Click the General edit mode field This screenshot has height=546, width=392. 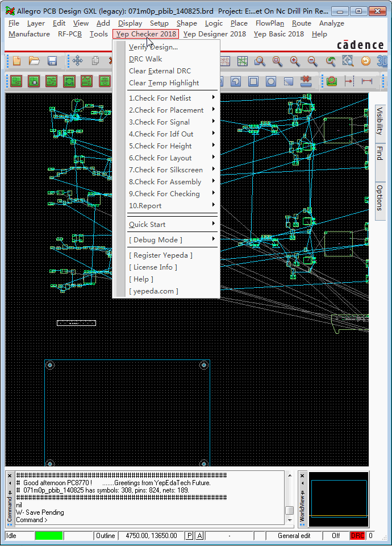294,536
